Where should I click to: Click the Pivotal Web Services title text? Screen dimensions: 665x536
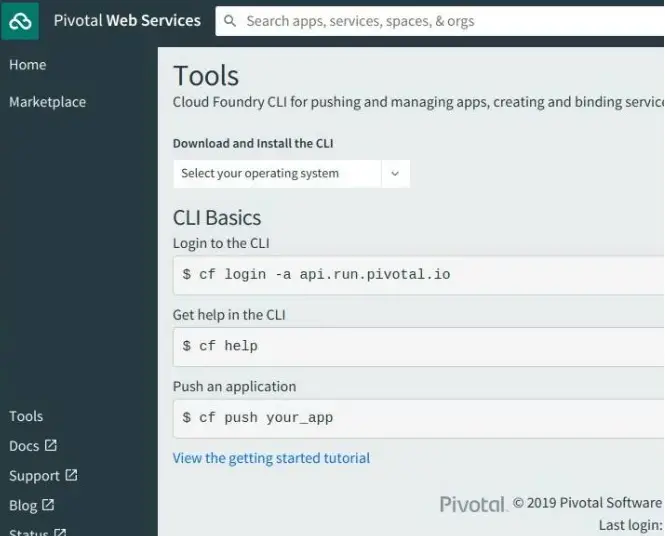click(x=127, y=20)
